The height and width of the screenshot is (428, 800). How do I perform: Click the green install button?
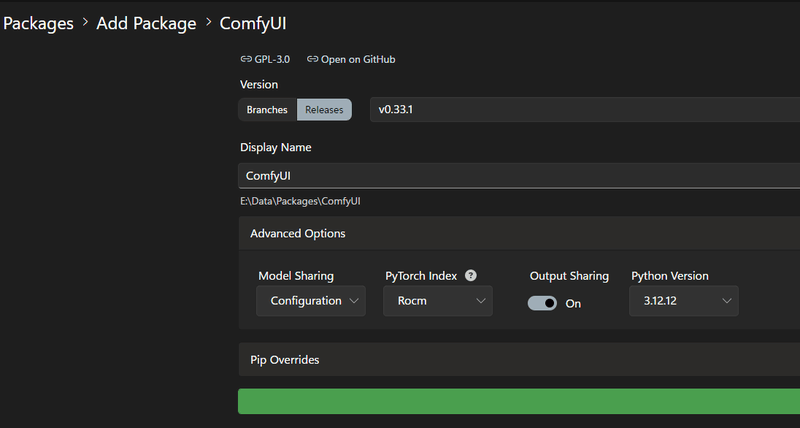(519, 401)
